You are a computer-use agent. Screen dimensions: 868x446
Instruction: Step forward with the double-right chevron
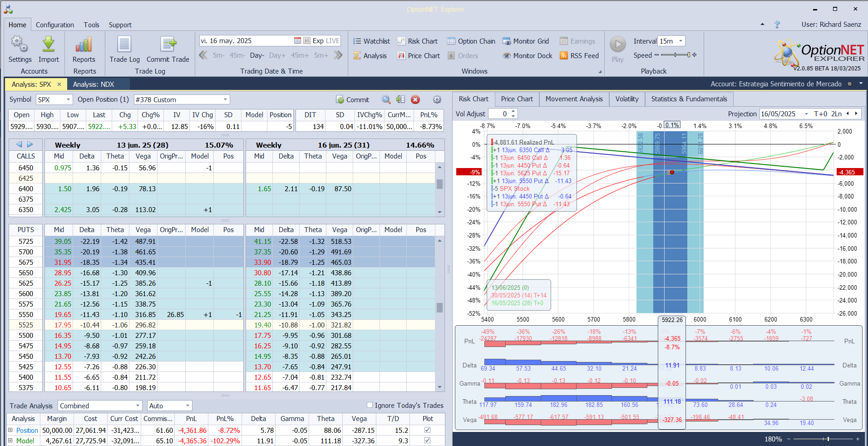(x=338, y=55)
